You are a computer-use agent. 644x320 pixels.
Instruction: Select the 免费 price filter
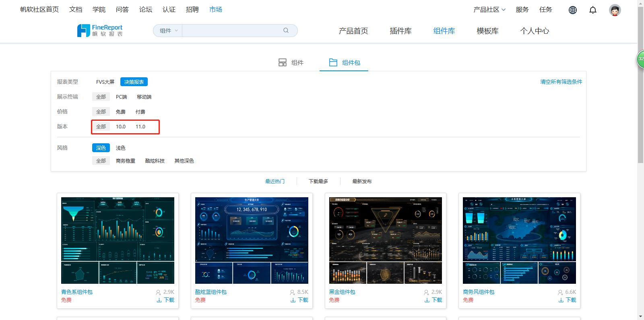click(121, 112)
